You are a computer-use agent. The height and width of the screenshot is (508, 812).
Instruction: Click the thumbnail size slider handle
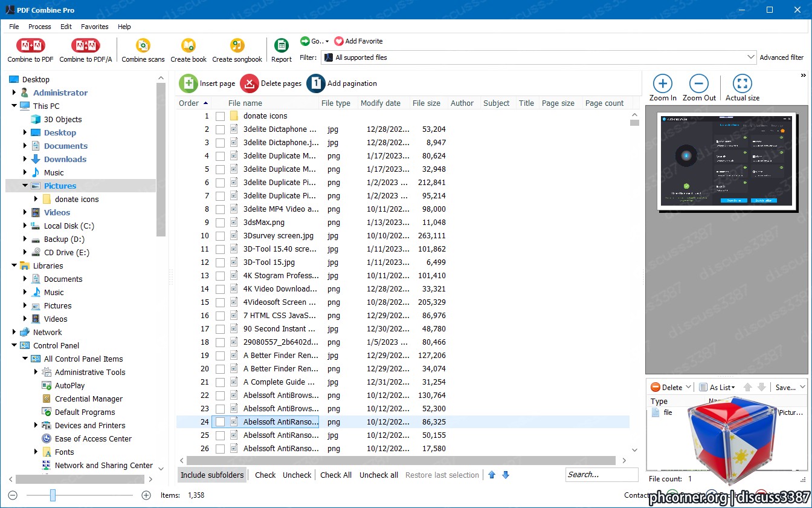pos(53,495)
